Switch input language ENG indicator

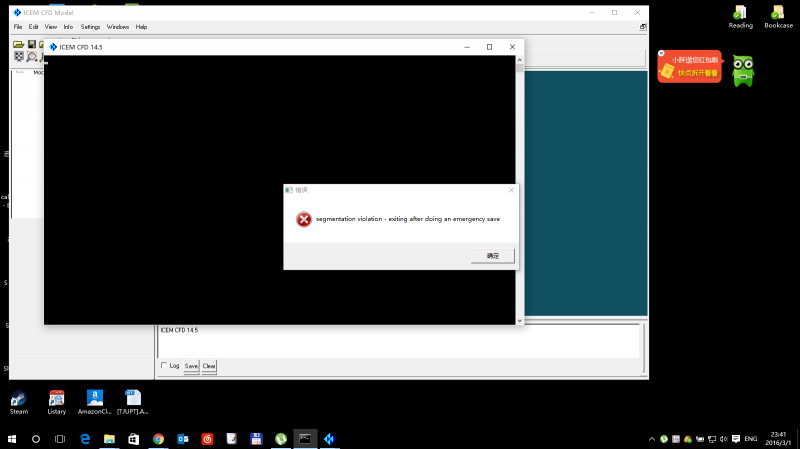(751, 439)
